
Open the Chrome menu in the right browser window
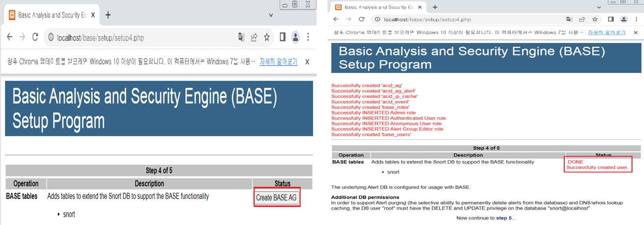pyautogui.click(x=637, y=19)
